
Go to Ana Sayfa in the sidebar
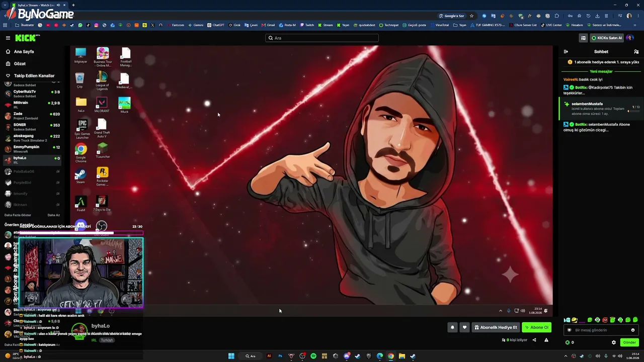24,52
